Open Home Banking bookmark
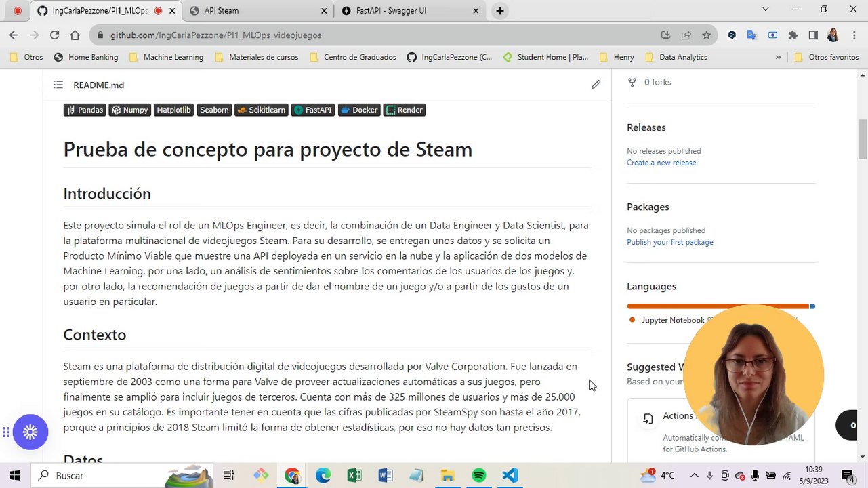 (86, 58)
